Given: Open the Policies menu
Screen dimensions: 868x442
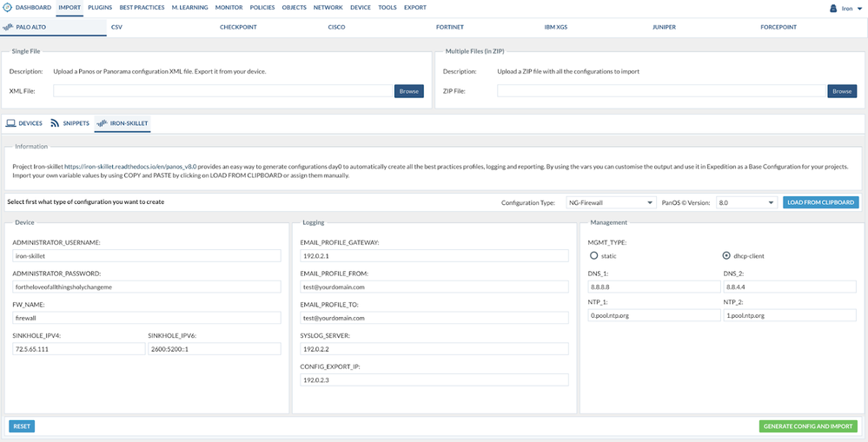Looking at the screenshot, I should pyautogui.click(x=262, y=7).
